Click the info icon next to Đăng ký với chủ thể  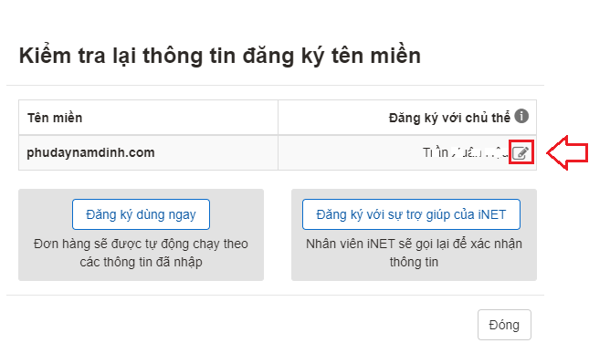(521, 116)
